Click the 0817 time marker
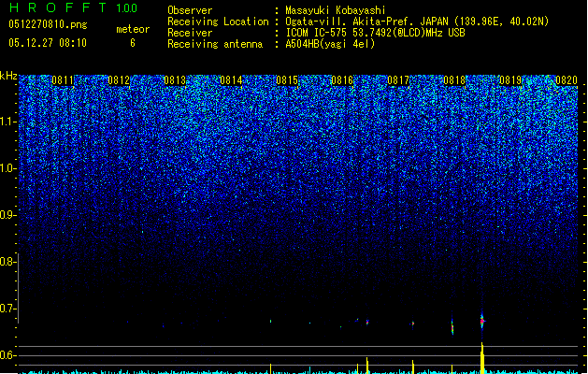Screen dimensions: 588x374 coord(398,80)
